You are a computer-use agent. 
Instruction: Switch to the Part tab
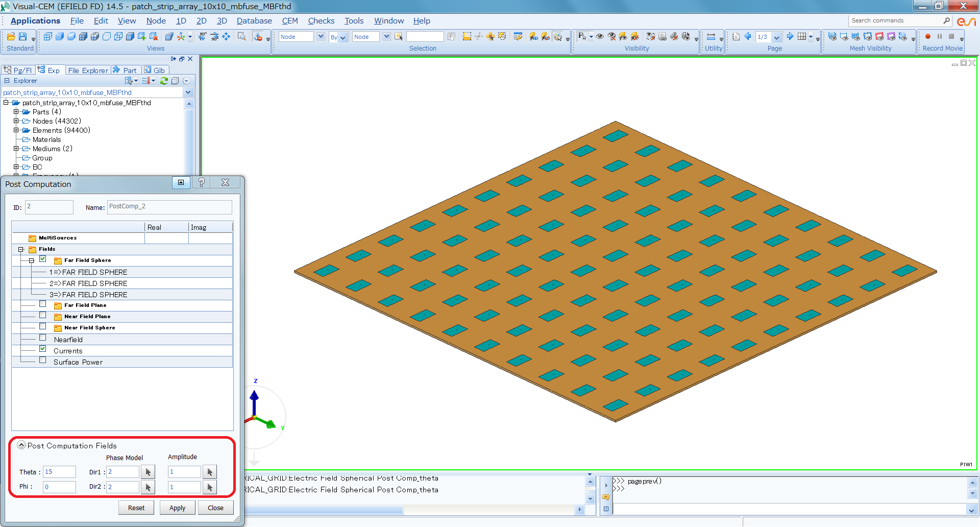126,70
